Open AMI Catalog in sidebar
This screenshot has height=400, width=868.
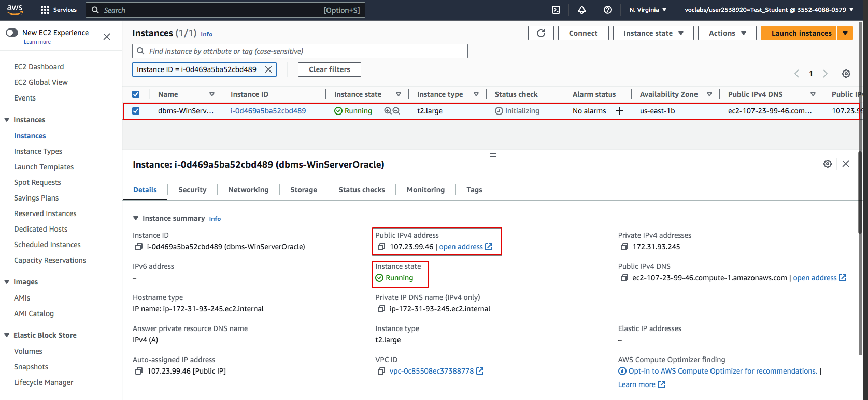pos(34,313)
